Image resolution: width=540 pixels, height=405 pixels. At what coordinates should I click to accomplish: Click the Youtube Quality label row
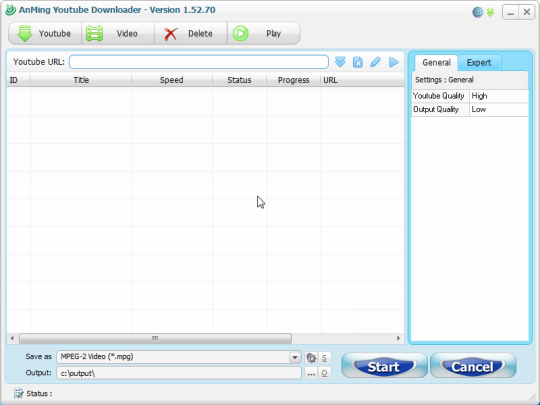440,96
